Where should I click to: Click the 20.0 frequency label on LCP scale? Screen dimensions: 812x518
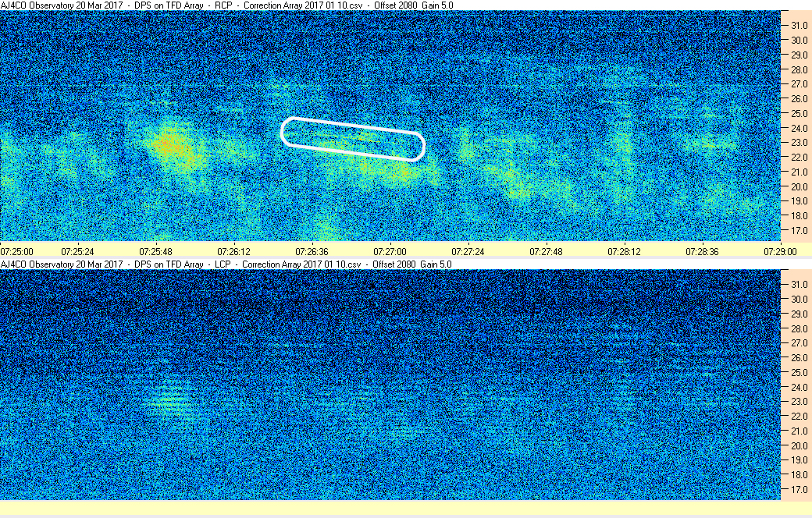click(799, 445)
